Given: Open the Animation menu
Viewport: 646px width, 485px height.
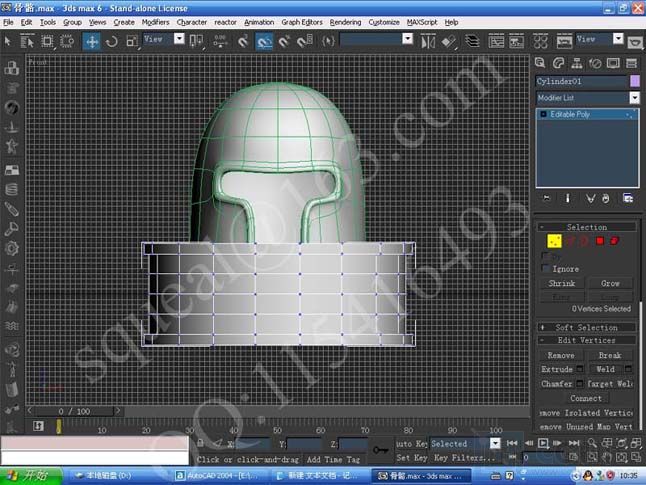Looking at the screenshot, I should pyautogui.click(x=259, y=22).
